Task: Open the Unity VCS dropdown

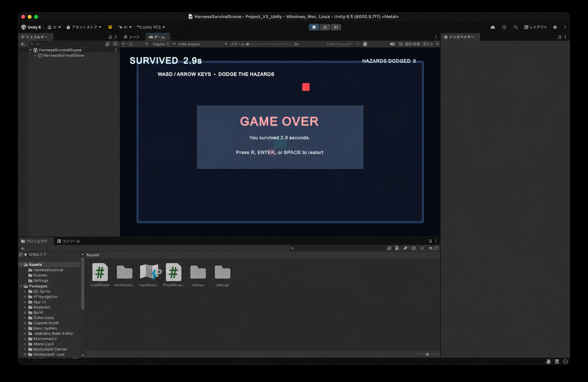Action: (151, 27)
